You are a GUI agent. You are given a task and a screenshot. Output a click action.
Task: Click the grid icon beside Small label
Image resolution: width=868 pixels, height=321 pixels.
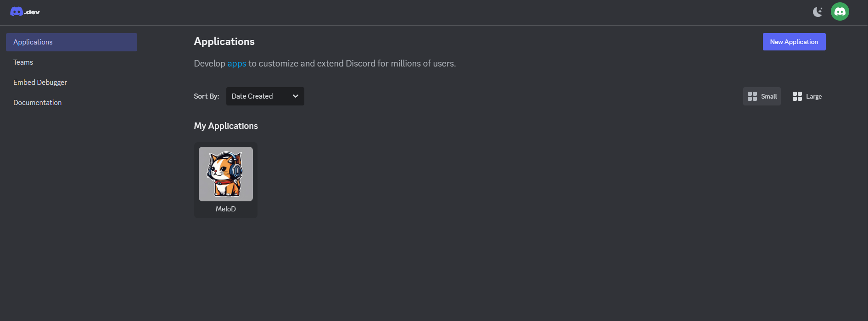click(752, 96)
